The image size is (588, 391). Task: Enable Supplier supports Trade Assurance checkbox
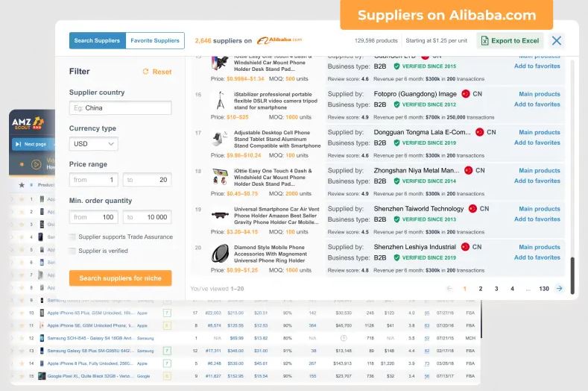coord(72,237)
